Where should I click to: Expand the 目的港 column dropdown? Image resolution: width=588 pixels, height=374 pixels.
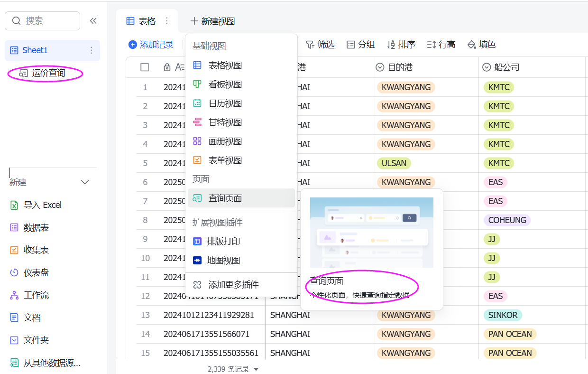(380, 67)
